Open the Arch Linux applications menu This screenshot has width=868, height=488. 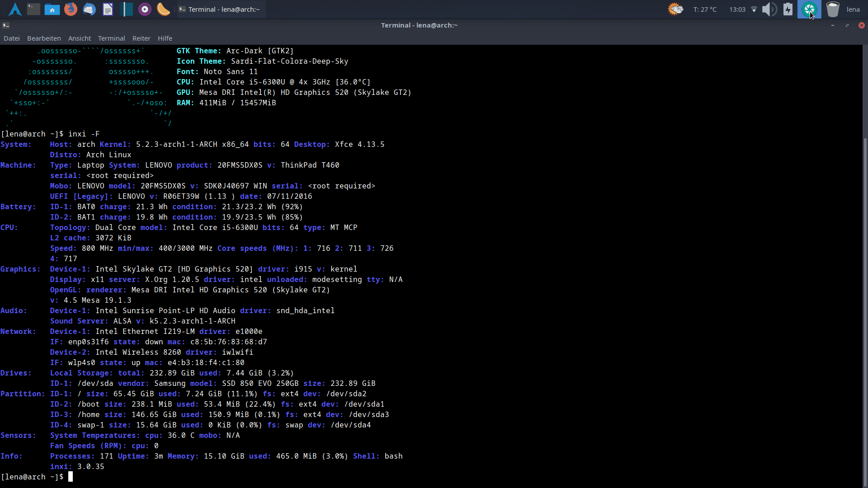(15, 9)
